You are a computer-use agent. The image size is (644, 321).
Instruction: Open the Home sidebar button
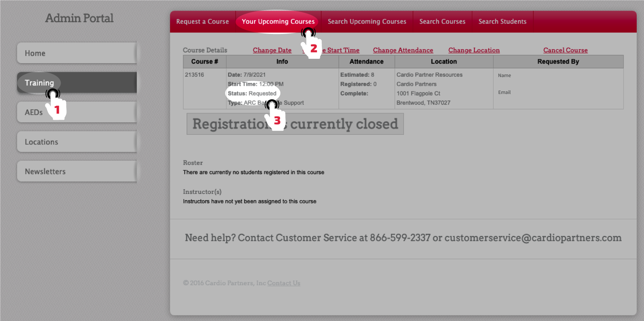tap(77, 53)
